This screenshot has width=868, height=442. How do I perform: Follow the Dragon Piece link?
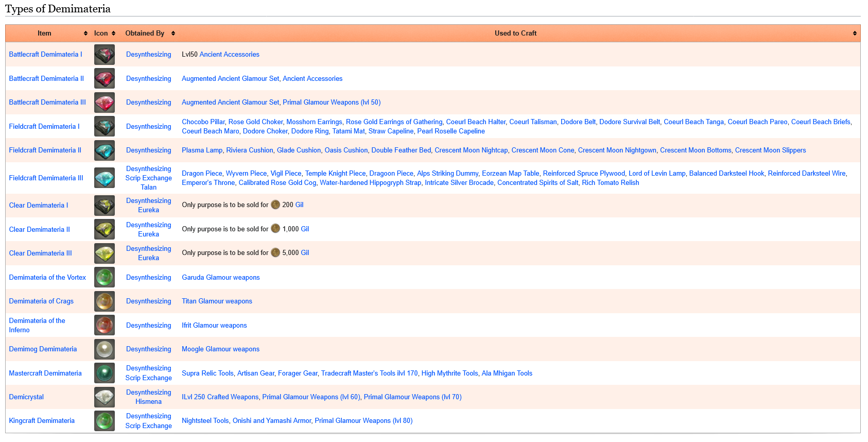(x=202, y=174)
